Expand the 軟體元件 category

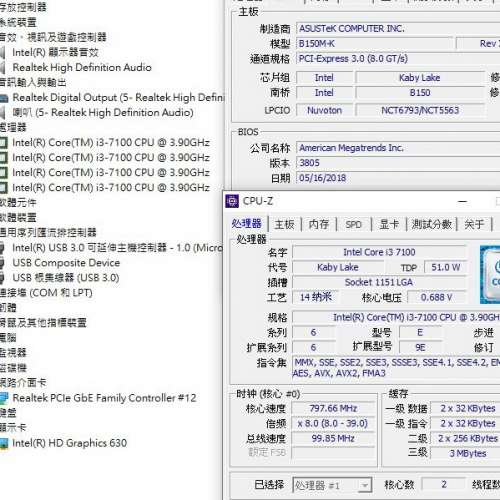click(18, 203)
